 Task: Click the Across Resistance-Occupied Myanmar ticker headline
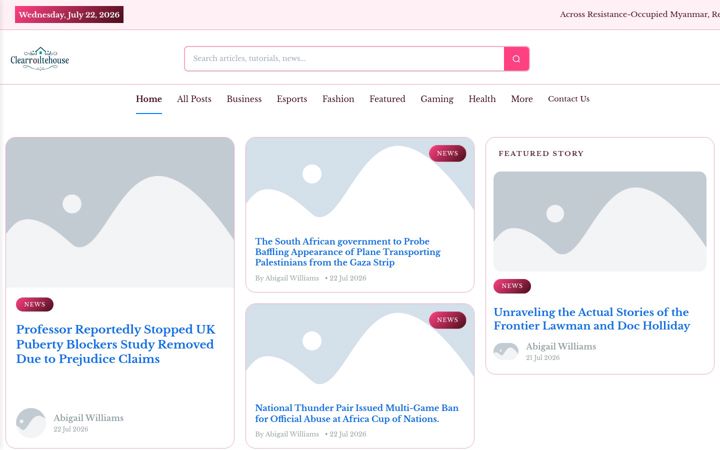pyautogui.click(x=640, y=14)
